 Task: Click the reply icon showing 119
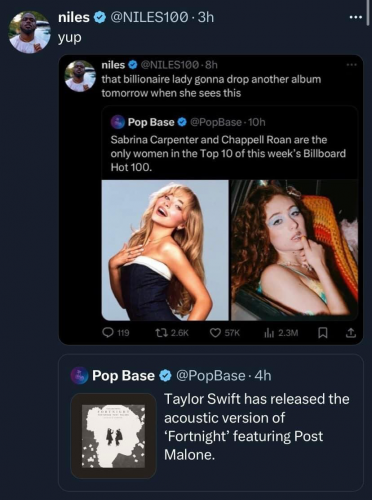click(107, 332)
